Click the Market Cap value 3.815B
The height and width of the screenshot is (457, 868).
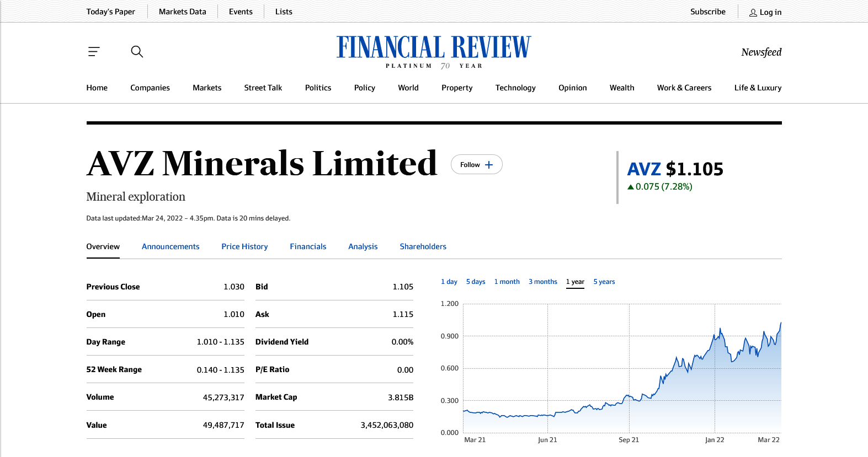click(x=401, y=397)
